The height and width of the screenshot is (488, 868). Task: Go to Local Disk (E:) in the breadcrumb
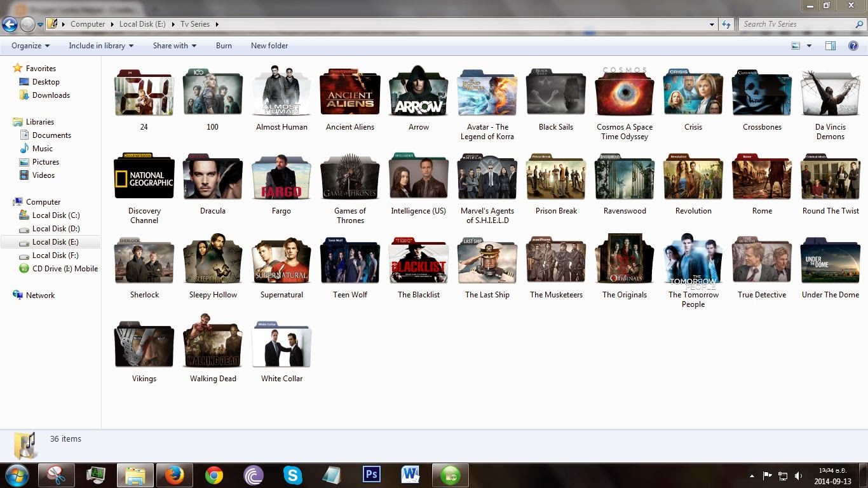[x=142, y=24]
